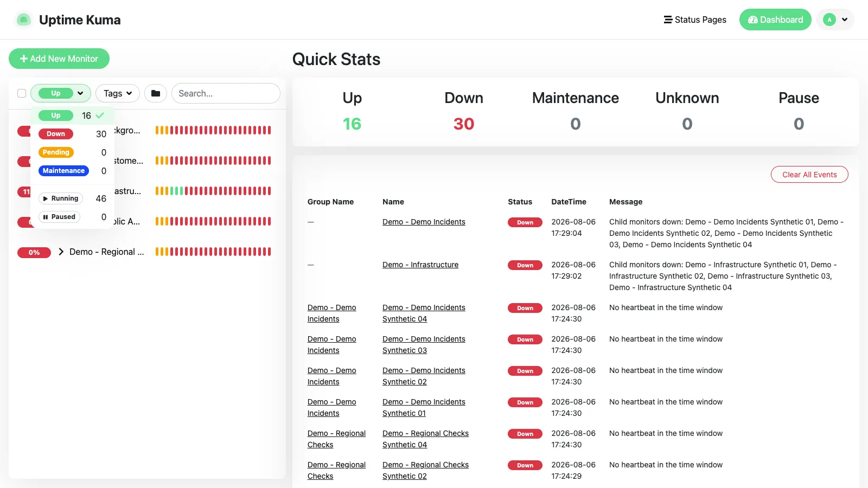The image size is (868, 488).
Task: Open Demo - Regional Checks Synthetic 02 link
Action: 425,471
